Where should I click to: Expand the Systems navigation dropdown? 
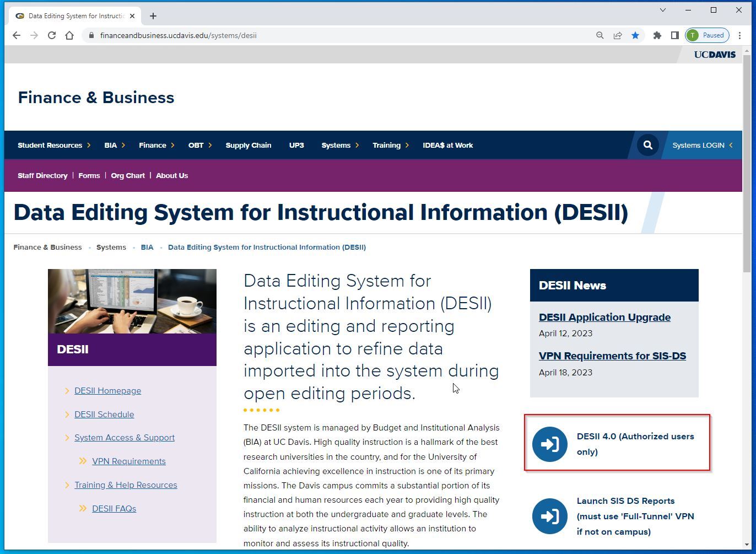pos(336,145)
